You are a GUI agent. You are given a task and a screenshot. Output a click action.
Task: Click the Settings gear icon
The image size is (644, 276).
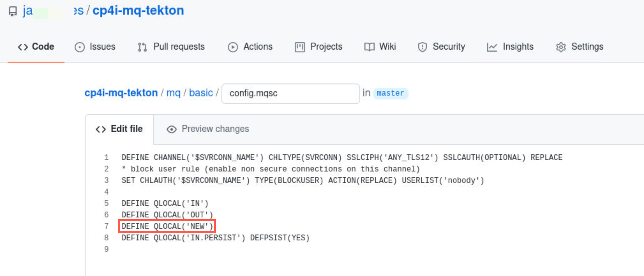[x=561, y=47]
